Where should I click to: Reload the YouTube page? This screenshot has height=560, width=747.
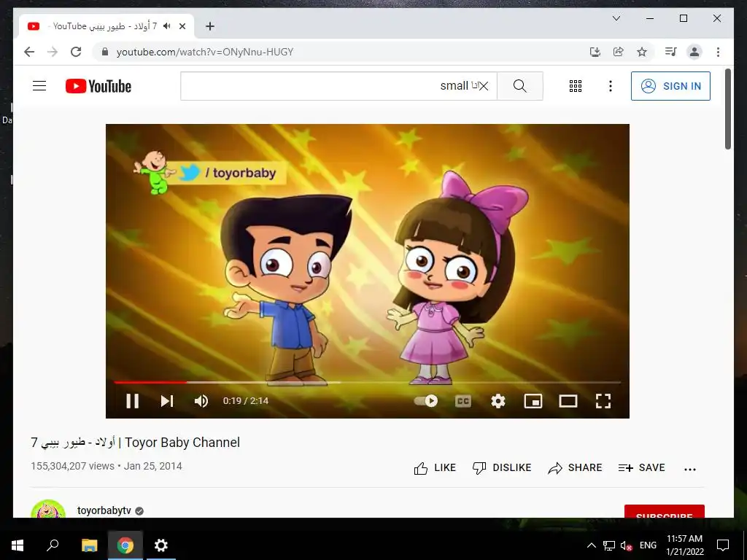coord(76,52)
